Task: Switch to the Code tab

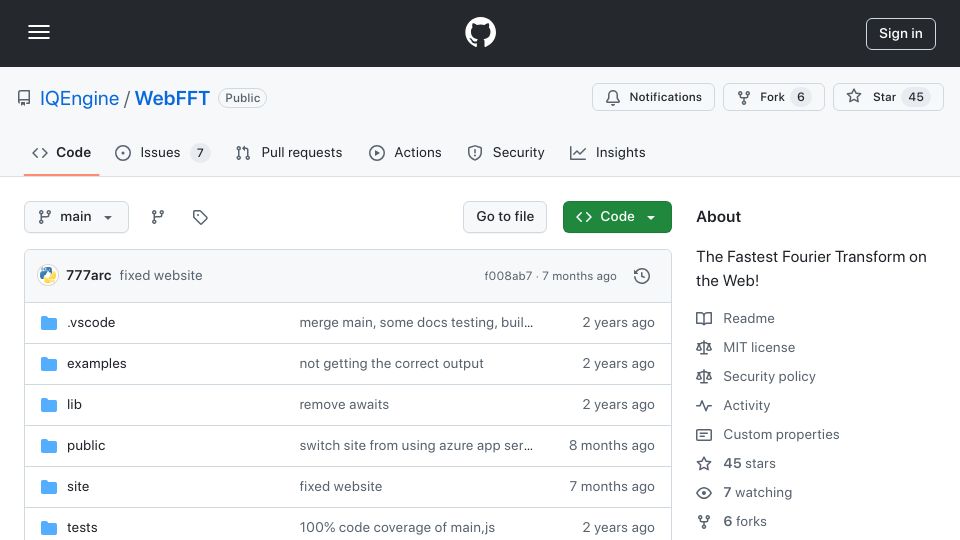Action: click(x=61, y=152)
